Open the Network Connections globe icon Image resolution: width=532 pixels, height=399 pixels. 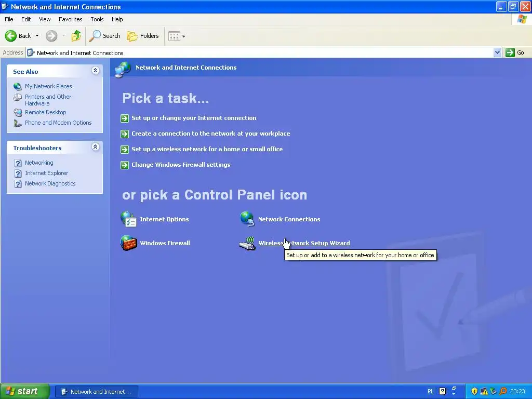click(x=247, y=219)
